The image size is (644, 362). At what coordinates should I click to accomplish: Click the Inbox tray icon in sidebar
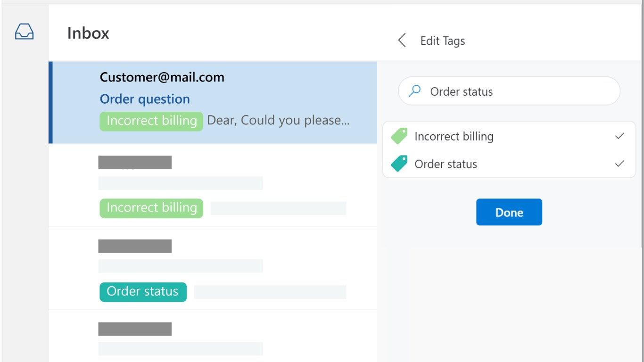click(x=25, y=32)
